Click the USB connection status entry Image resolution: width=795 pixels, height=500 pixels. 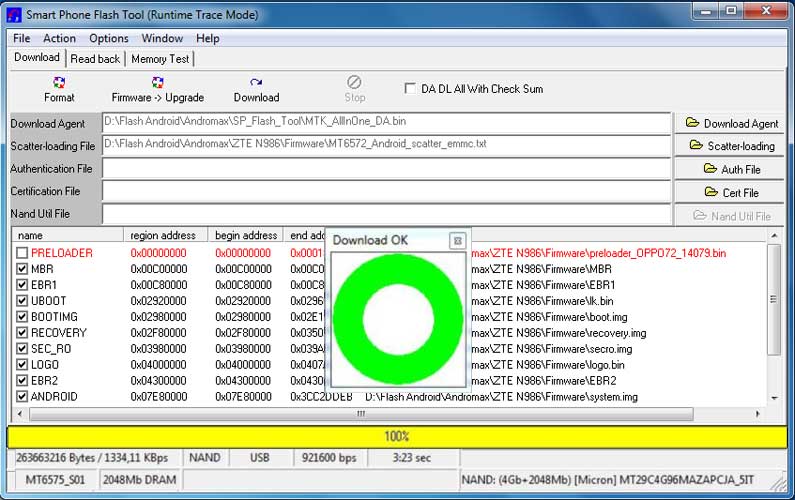[x=260, y=458]
